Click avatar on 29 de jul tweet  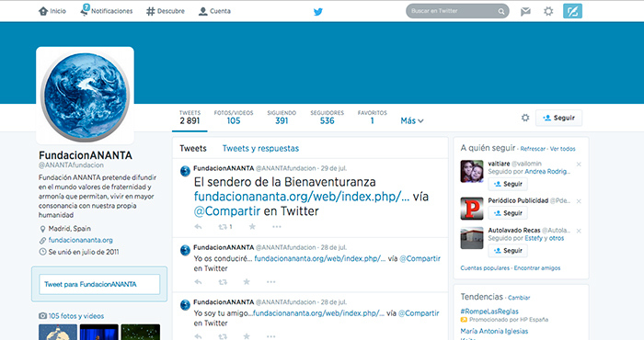coord(185,171)
